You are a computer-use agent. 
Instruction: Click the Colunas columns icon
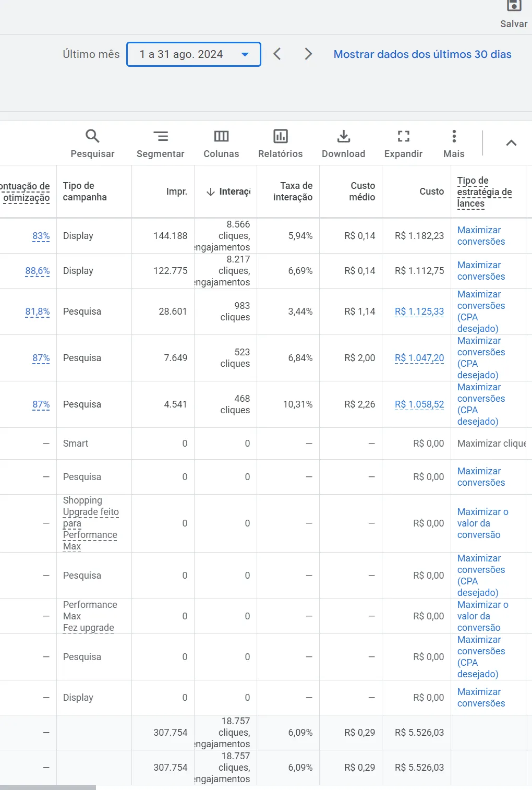(221, 137)
